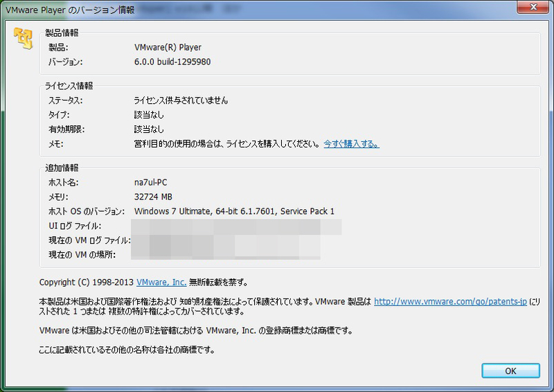The width and height of the screenshot is (554, 392).
Task: Click the VMware Player logo icon
Action: [23, 38]
